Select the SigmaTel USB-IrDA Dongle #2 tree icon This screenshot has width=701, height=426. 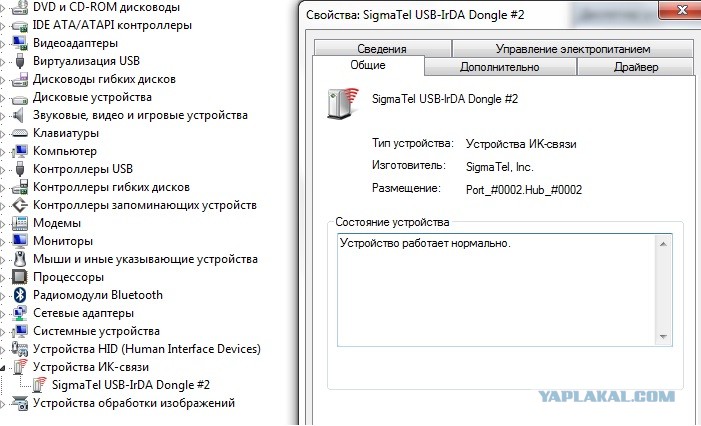click(39, 385)
